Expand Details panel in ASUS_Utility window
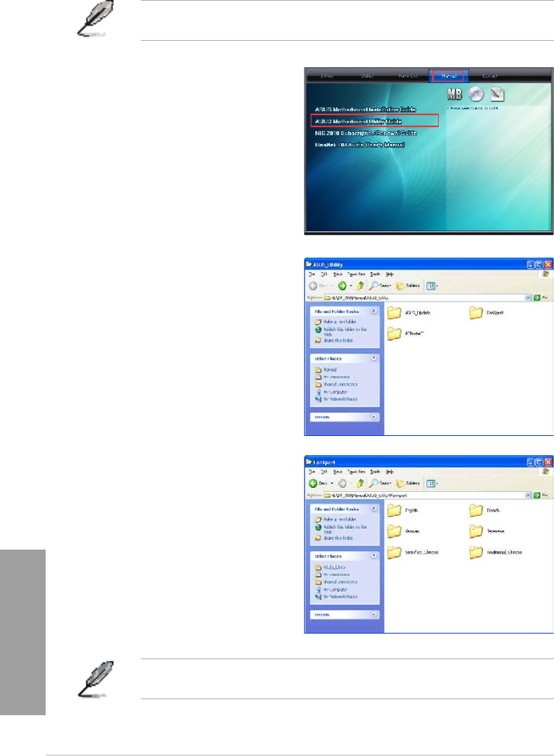Screen dimensions: 554x756 point(374,417)
